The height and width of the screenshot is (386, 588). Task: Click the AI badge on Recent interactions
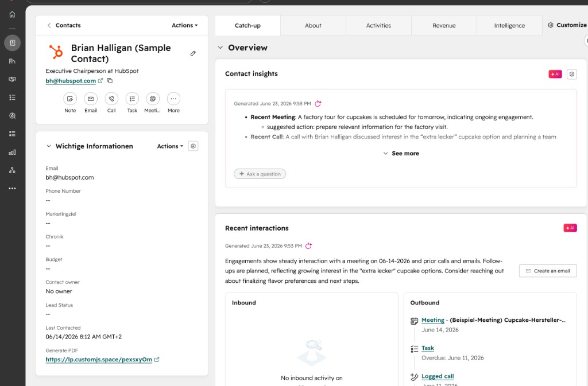[x=570, y=228]
